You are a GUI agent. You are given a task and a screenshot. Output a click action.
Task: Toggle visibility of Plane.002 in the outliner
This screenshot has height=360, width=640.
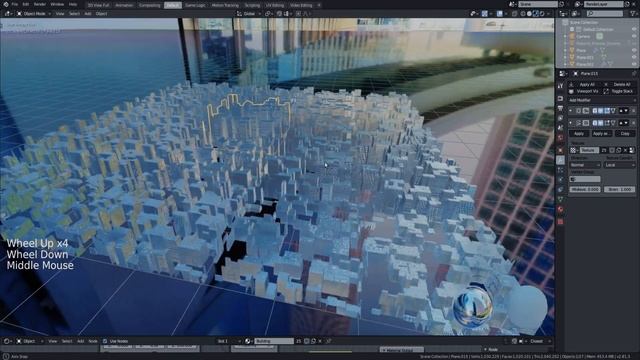click(x=634, y=64)
